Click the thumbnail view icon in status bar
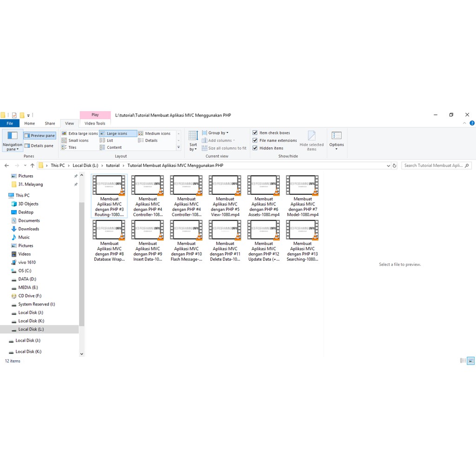 point(470,361)
